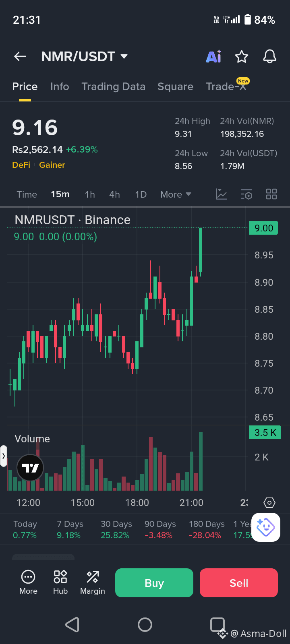
Task: Open the AI assistant icon
Action: coord(214,57)
